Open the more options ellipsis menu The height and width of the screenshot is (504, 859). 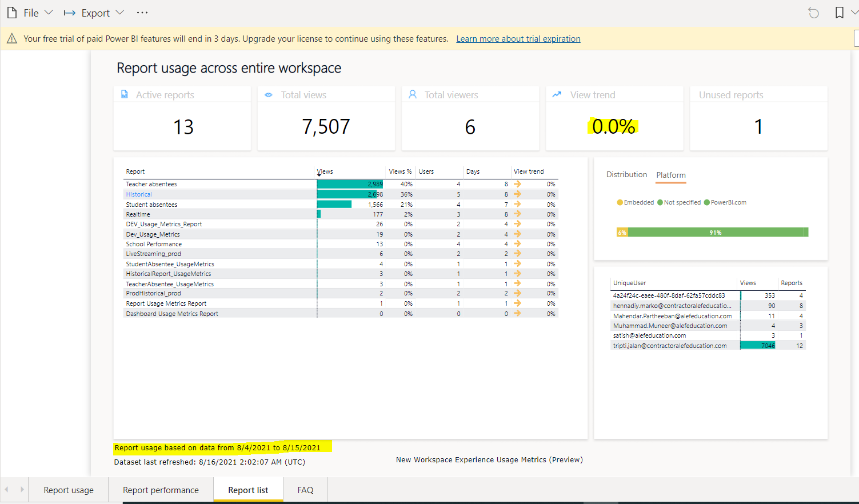142,13
